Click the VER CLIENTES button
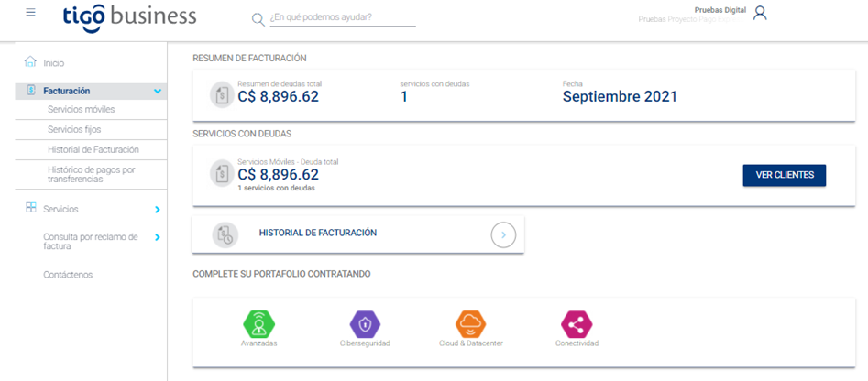The image size is (868, 381). pos(785,175)
